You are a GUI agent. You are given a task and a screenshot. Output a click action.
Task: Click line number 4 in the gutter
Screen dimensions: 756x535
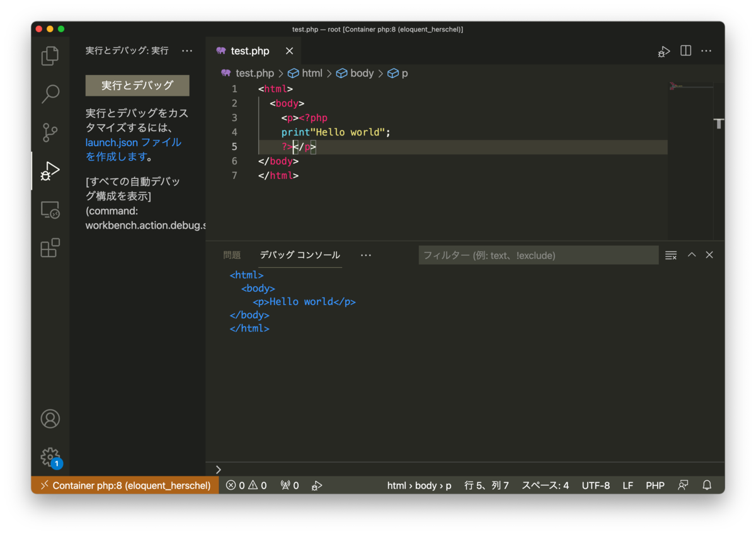(234, 132)
